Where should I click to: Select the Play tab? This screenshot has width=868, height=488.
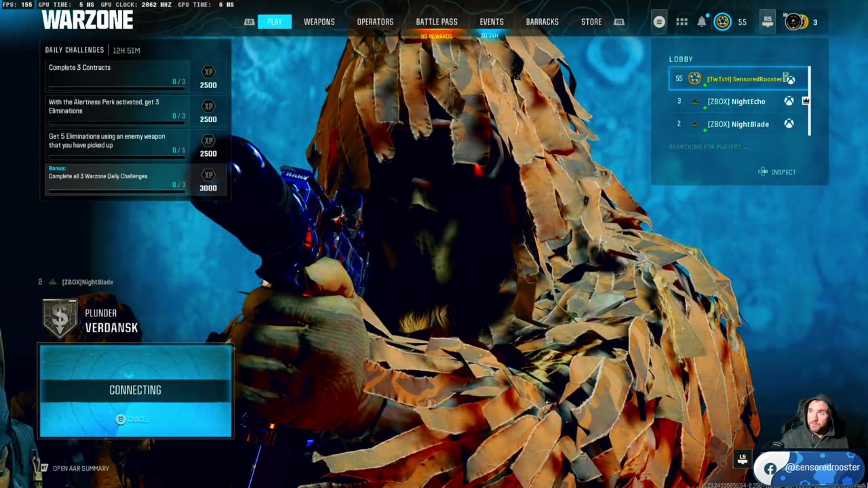275,22
